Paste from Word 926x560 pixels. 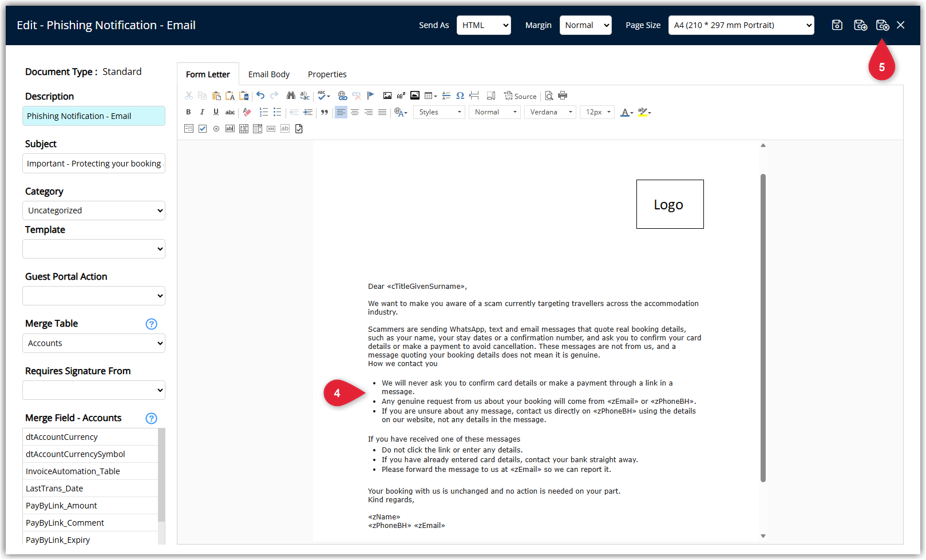(x=244, y=96)
